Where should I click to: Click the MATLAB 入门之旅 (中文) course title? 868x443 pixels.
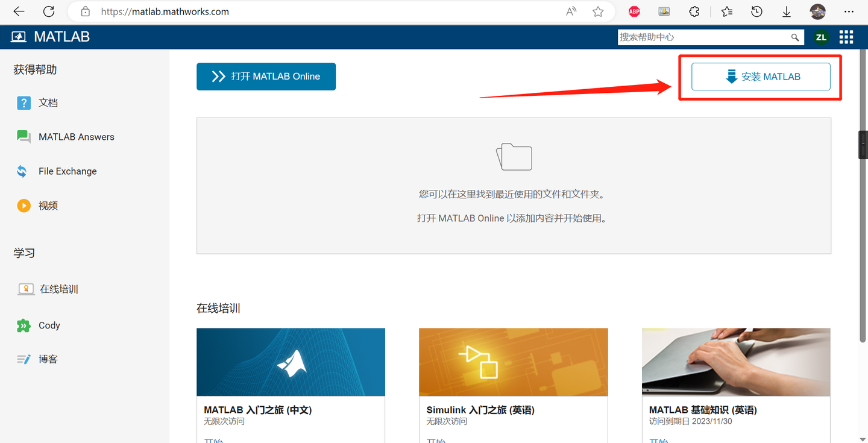(x=258, y=410)
